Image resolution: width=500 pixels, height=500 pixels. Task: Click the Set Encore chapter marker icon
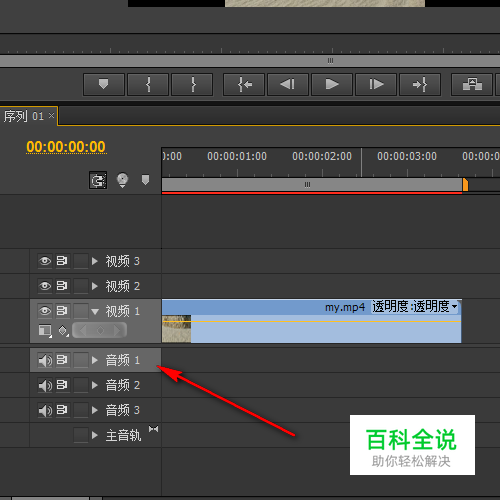(x=122, y=180)
